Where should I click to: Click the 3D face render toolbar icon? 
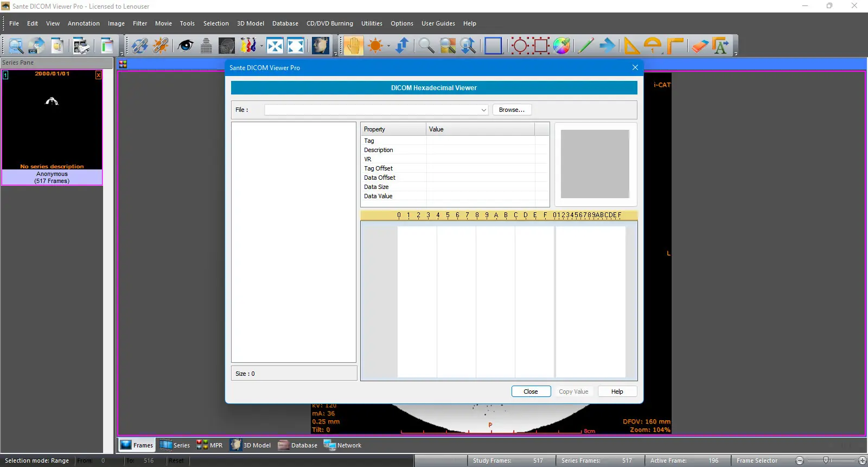click(x=320, y=46)
